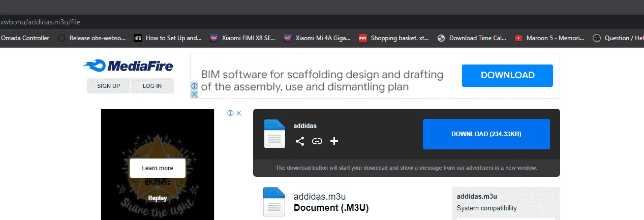Viewport: 644px width, 220px height.
Task: Click the browser address bar URL
Action: [41, 22]
